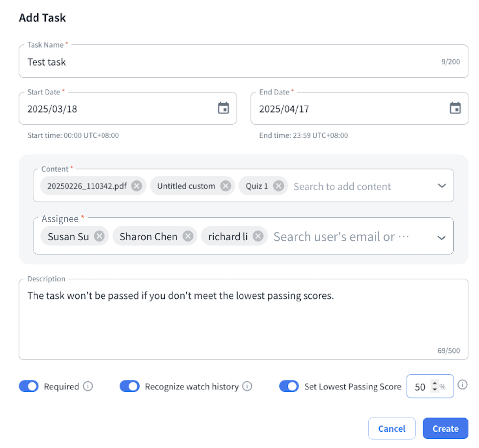
Task: Cancel adding the task
Action: pos(391,429)
